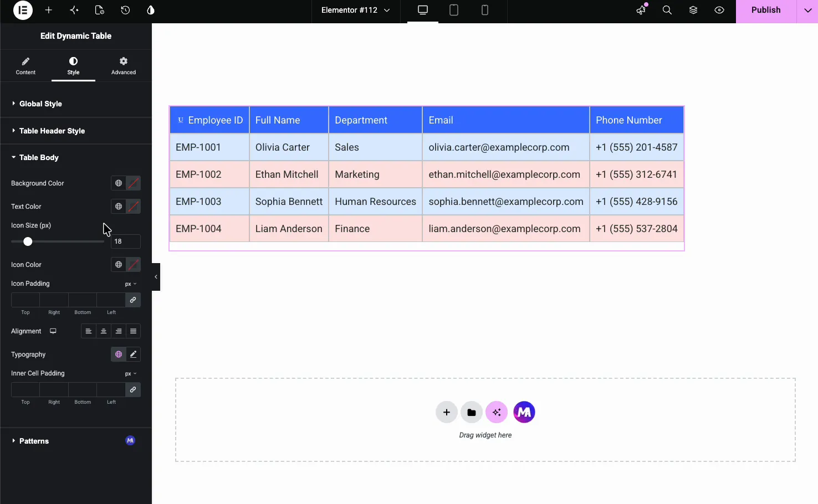This screenshot has height=504, width=818.
Task: Click the Icon Size number field
Action: pyautogui.click(x=126, y=241)
